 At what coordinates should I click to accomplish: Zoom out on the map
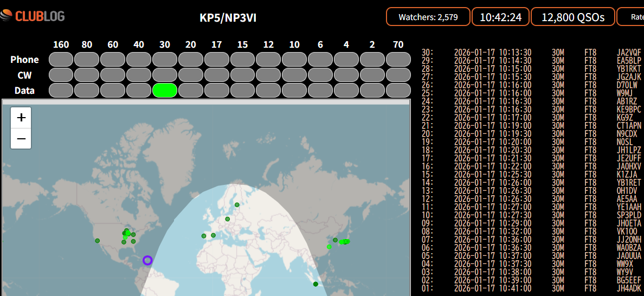(21, 139)
